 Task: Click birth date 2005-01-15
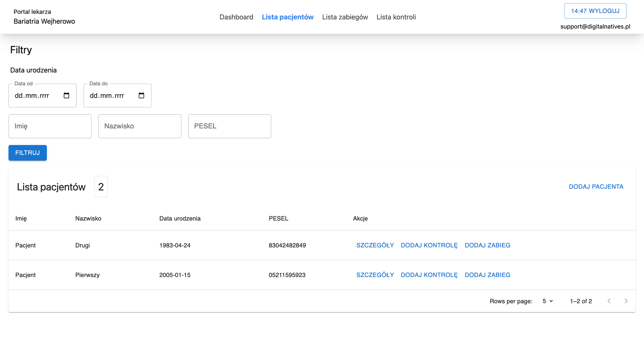(x=175, y=275)
